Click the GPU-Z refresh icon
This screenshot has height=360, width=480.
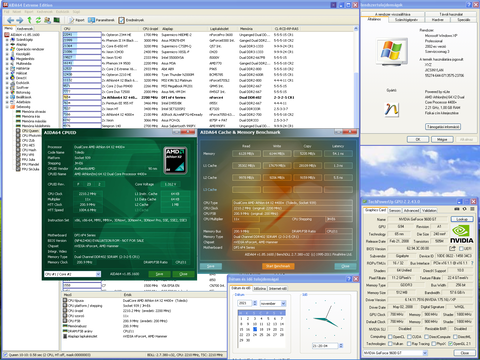point(465,209)
